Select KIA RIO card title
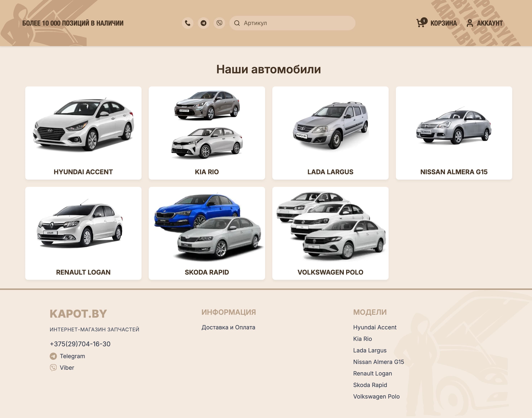Viewport: 532px width, 418px height. (x=207, y=172)
